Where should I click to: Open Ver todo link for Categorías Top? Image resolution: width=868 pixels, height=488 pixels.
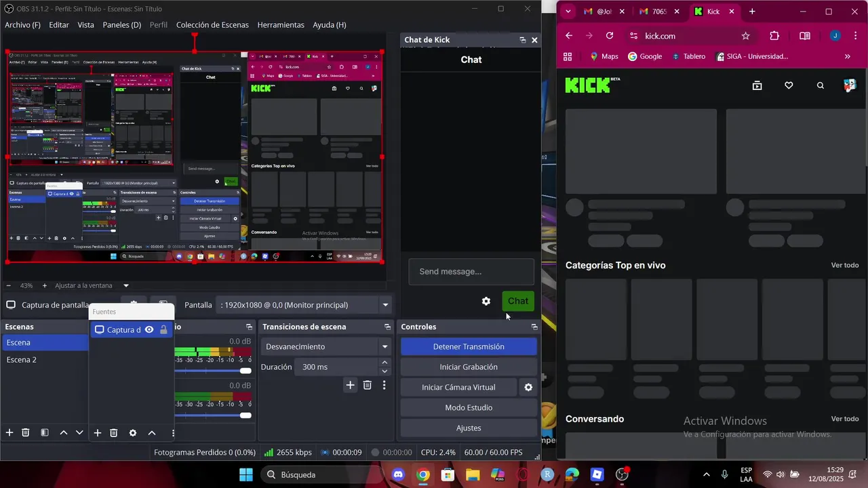tap(845, 265)
